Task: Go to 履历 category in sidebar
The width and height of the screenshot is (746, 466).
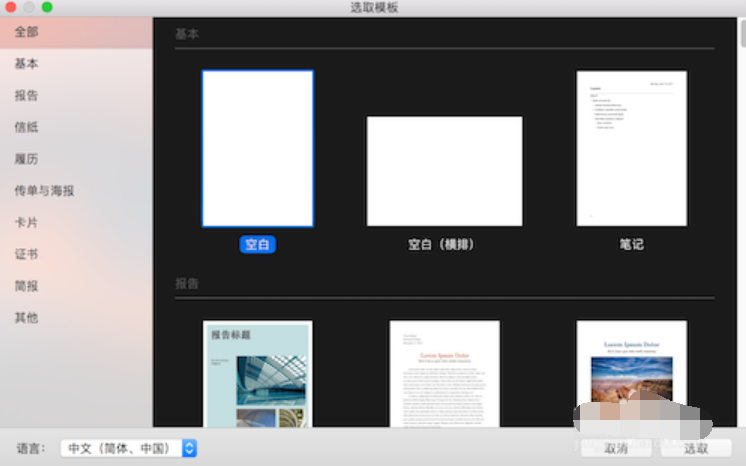Action: pos(27,159)
